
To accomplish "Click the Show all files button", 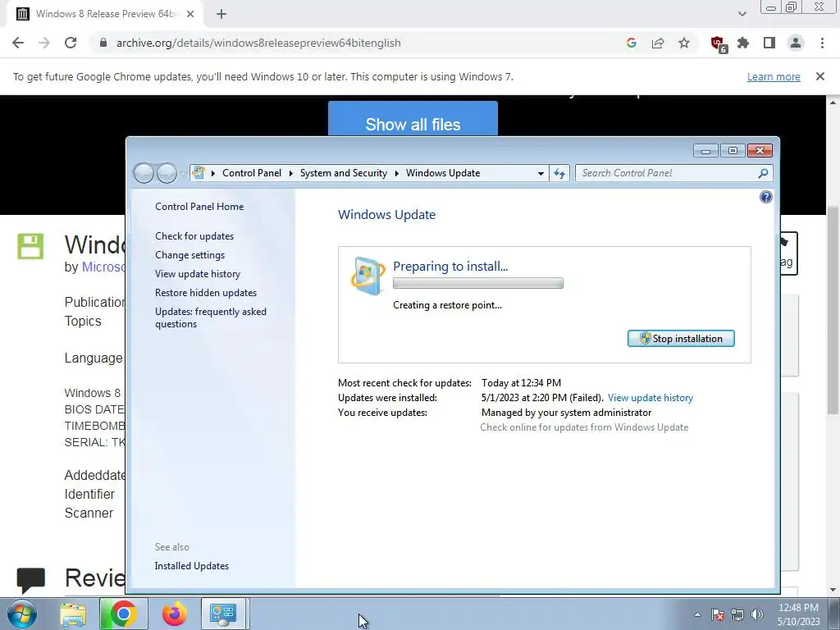I will point(413,119).
